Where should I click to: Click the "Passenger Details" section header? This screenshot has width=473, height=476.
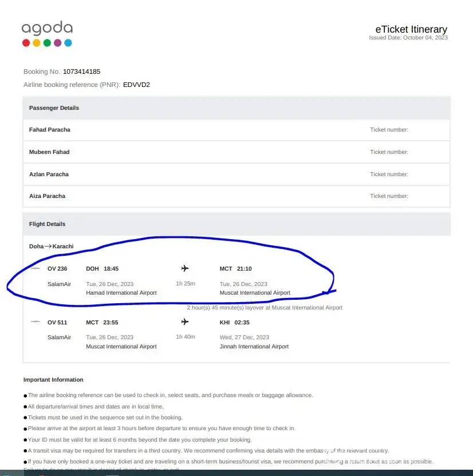[x=236, y=108]
